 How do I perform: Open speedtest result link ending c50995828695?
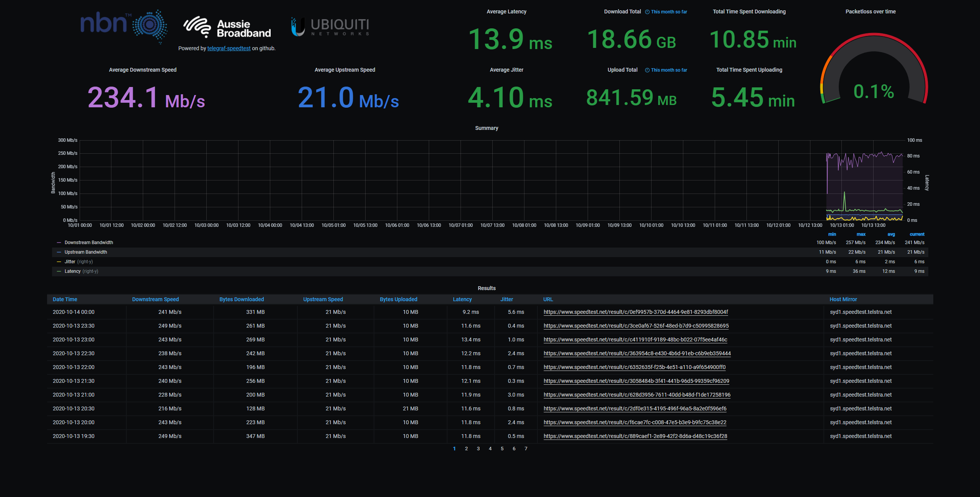click(636, 326)
